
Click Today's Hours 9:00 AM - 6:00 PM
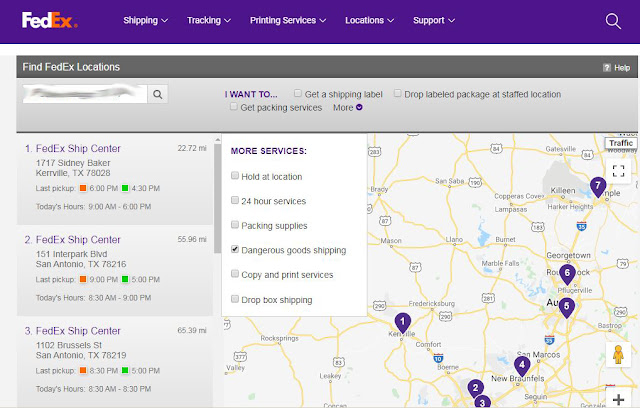93,206
